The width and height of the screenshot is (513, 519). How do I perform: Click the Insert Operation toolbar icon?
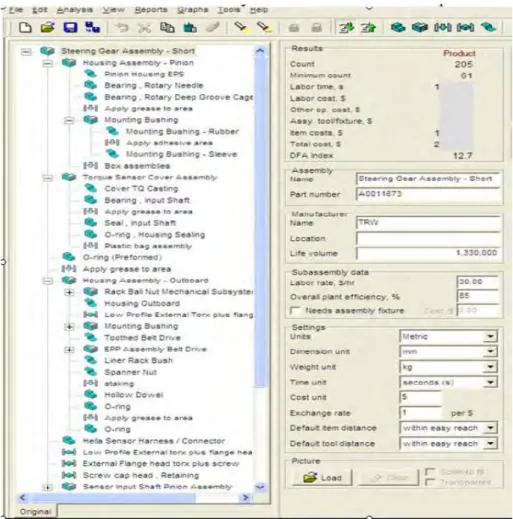tap(442, 27)
